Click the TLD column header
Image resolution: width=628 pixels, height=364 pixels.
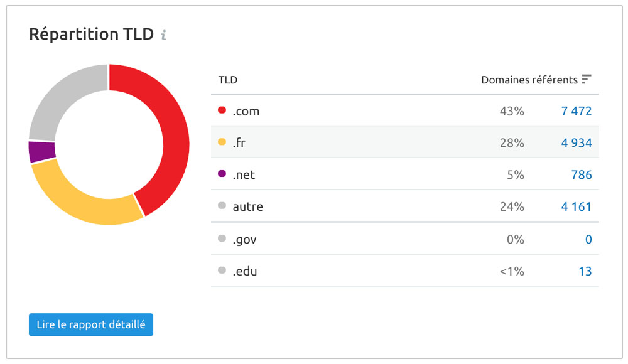228,80
